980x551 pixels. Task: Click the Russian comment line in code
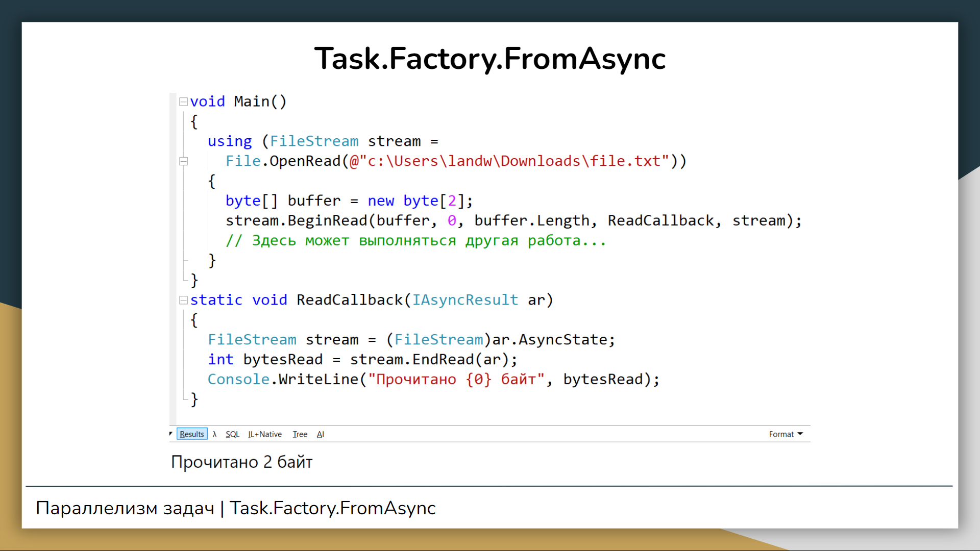click(416, 240)
